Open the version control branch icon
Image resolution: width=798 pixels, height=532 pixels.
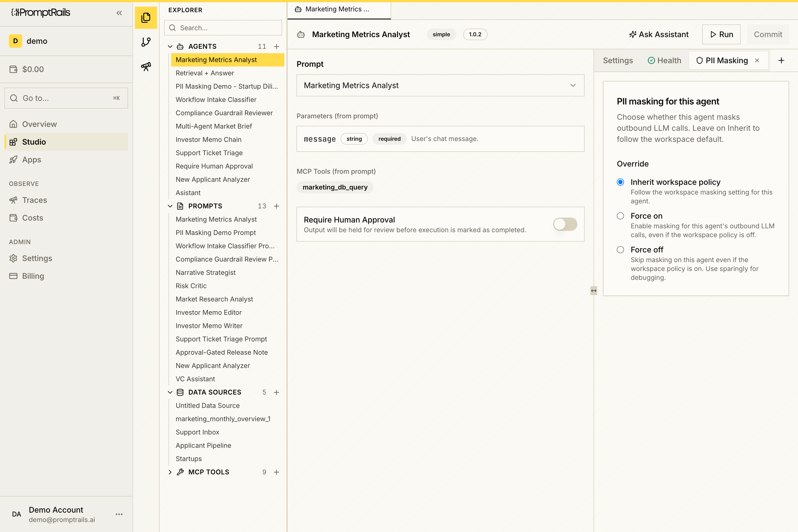(x=146, y=42)
